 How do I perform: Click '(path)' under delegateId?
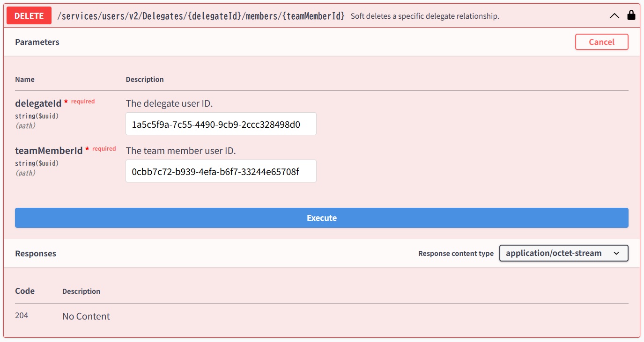(26, 126)
